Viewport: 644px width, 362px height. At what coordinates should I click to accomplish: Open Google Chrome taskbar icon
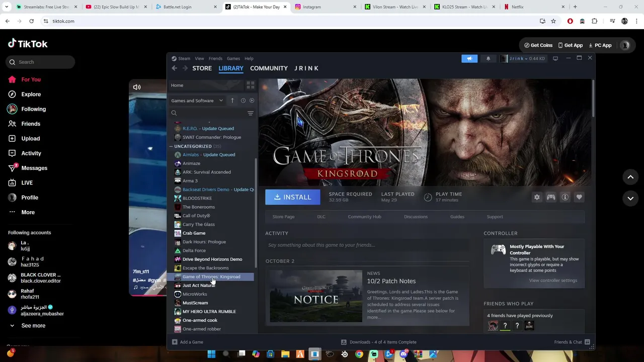coord(359,354)
